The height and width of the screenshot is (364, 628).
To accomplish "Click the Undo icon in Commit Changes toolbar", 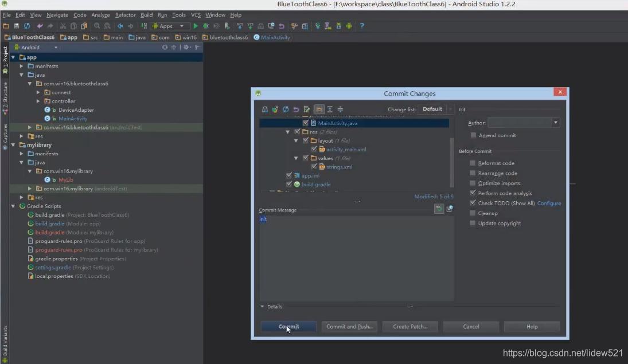I will tap(296, 109).
